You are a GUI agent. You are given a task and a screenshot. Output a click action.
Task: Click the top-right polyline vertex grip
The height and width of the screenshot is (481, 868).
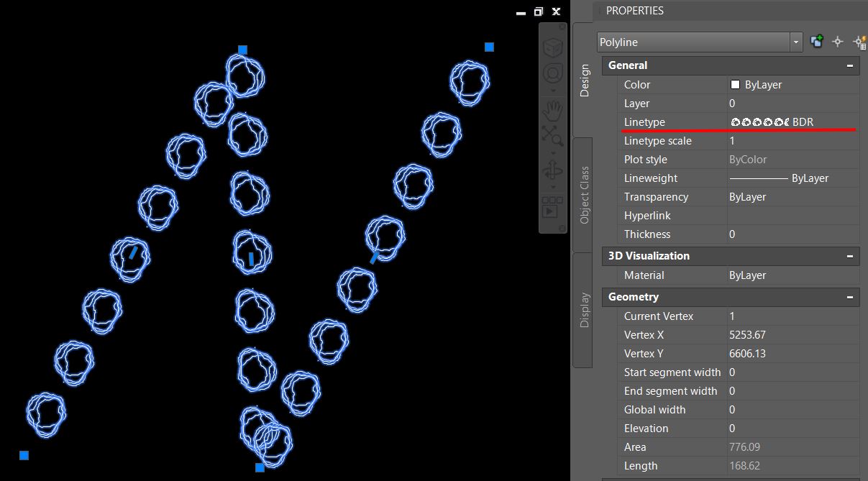[x=489, y=47]
